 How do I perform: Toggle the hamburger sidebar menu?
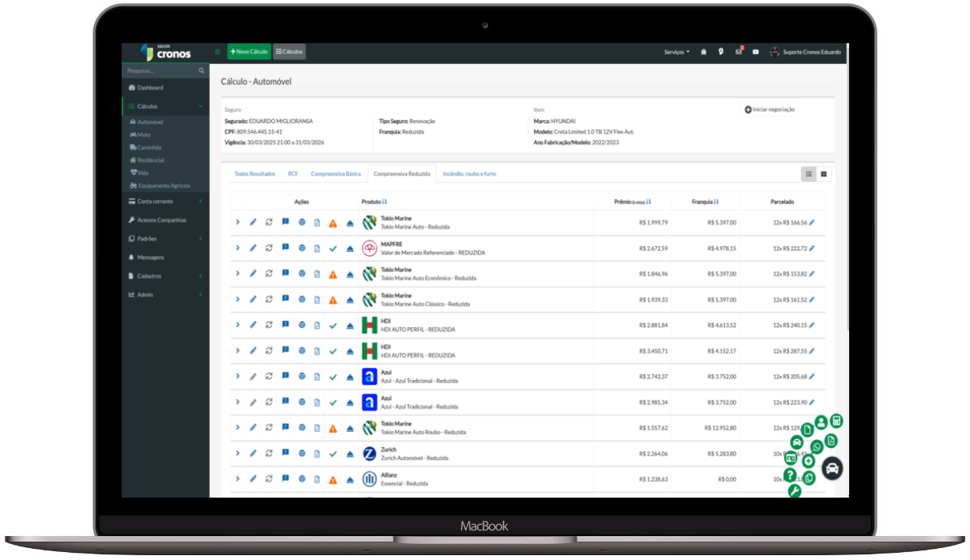pos(217,52)
